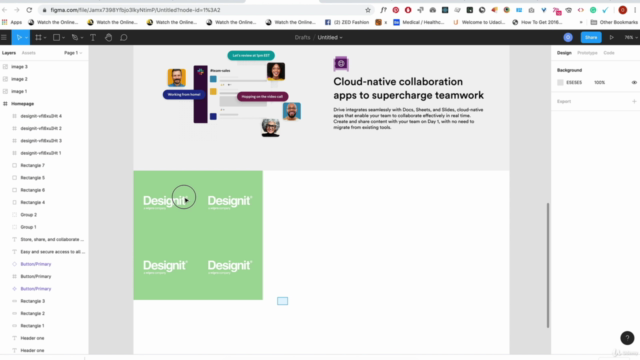Go forward in browser history
The image size is (640, 360).
click(17, 10)
